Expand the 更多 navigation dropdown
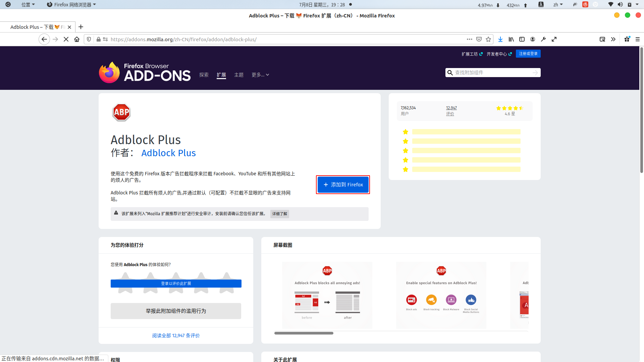 click(260, 75)
